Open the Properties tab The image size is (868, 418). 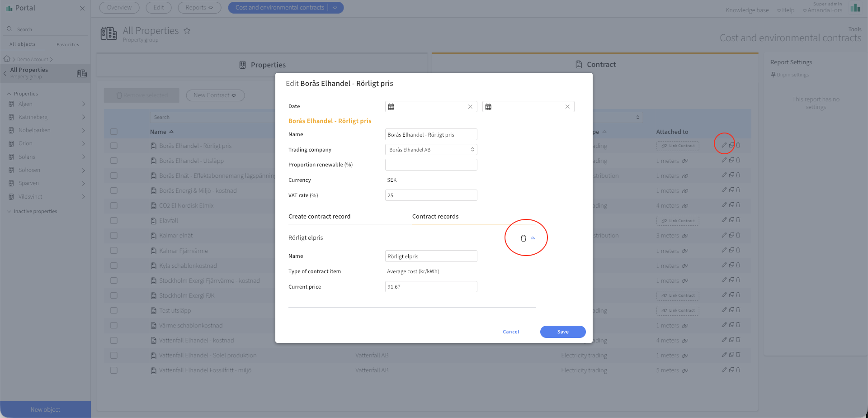point(262,65)
